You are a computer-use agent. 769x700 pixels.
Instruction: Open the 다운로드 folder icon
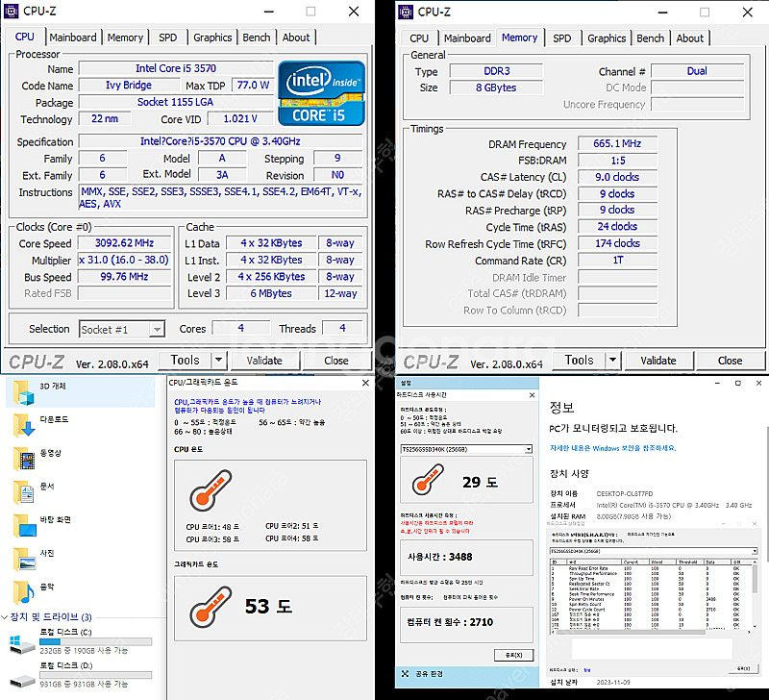[23, 425]
